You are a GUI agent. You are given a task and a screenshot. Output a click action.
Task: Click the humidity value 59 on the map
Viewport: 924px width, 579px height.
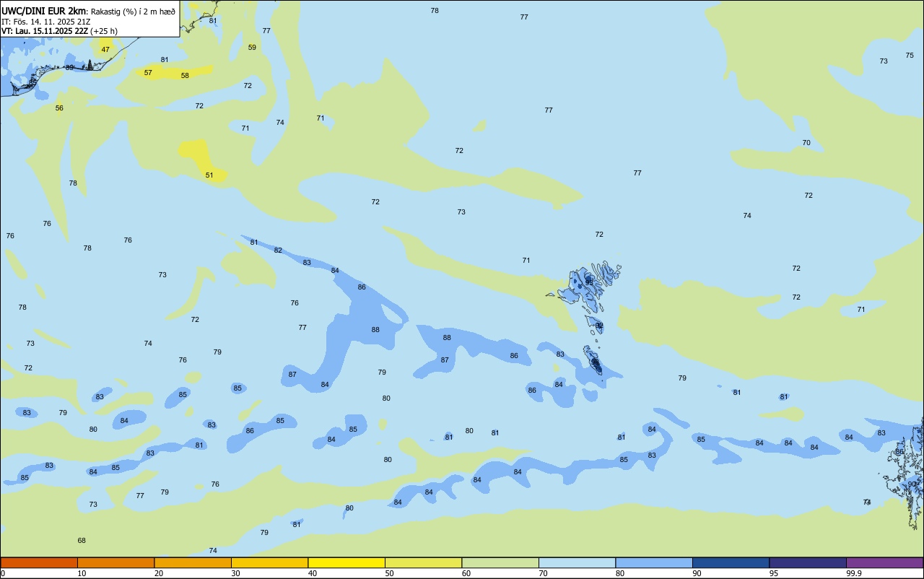click(252, 48)
